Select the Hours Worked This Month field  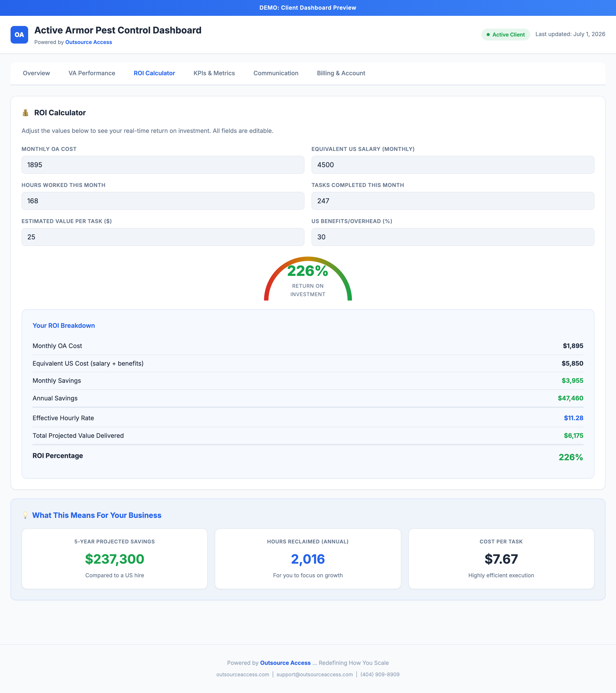click(x=163, y=201)
